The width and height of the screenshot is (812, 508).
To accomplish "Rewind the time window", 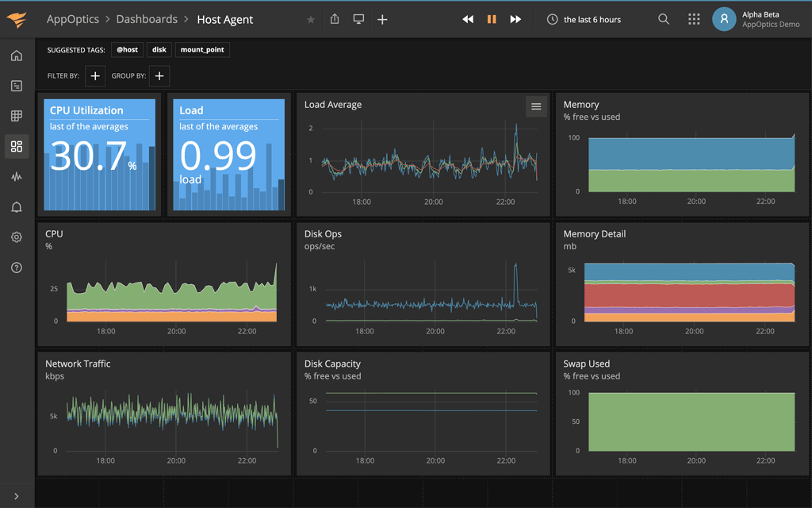I will click(x=468, y=19).
